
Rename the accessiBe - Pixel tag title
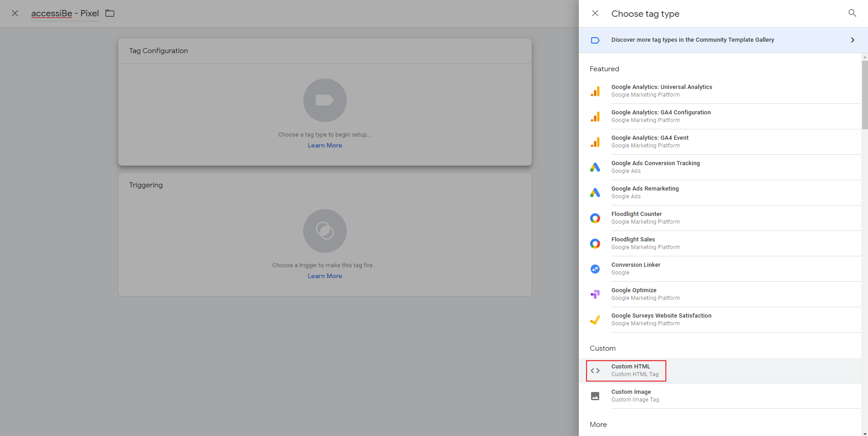pyautogui.click(x=65, y=14)
